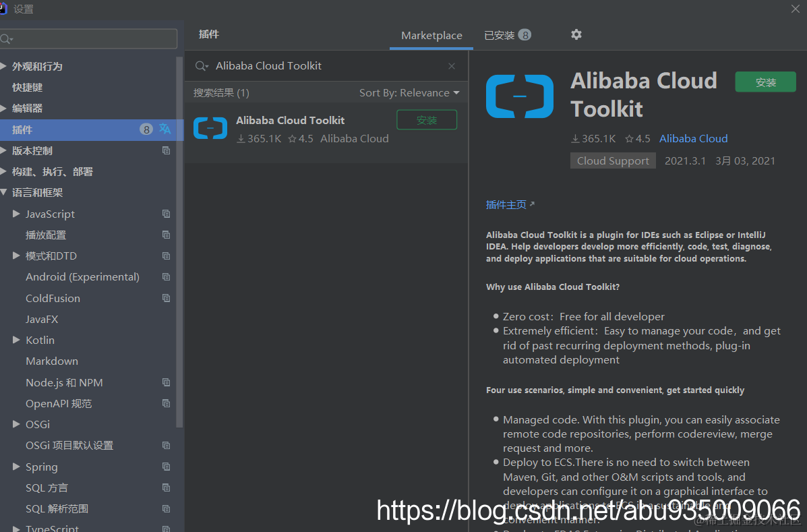Click Alibaba Cloud Toolkit icon in search results

pyautogui.click(x=210, y=128)
